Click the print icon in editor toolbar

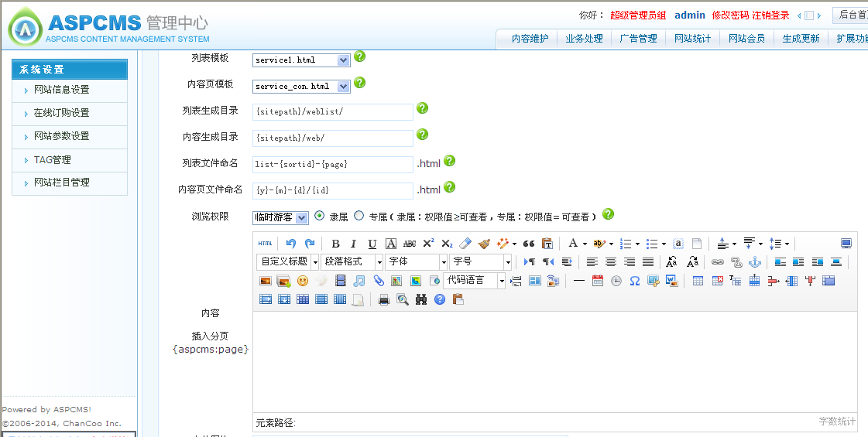coord(384,299)
